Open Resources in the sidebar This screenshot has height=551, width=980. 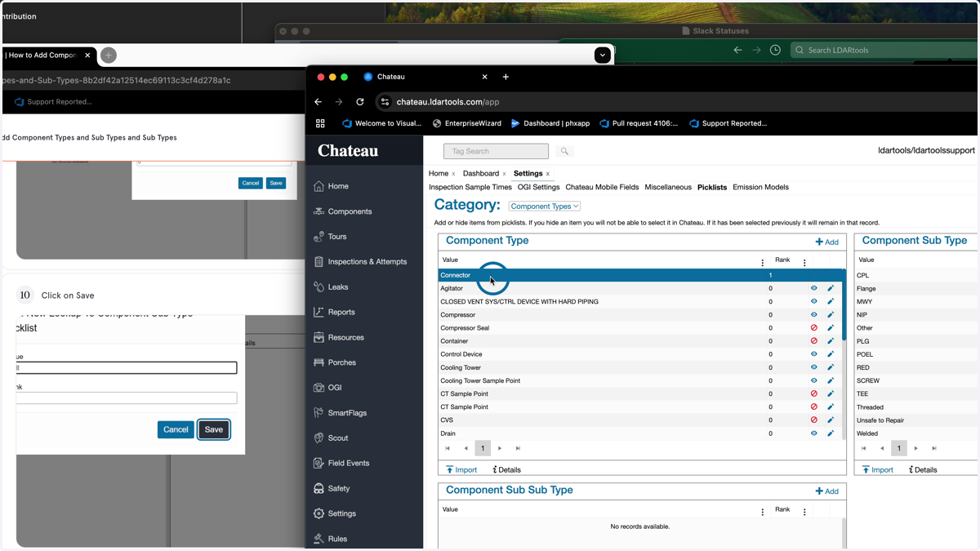pos(338,337)
